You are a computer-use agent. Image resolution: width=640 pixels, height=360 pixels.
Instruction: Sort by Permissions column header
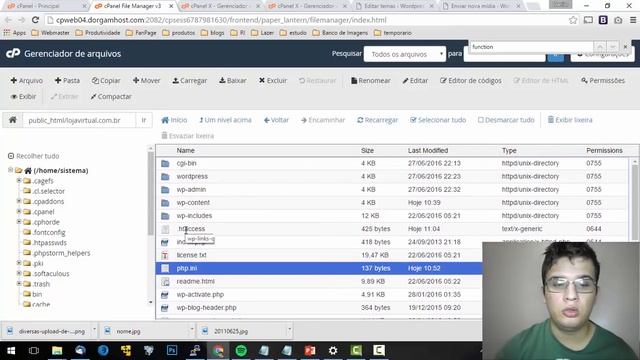click(x=604, y=151)
